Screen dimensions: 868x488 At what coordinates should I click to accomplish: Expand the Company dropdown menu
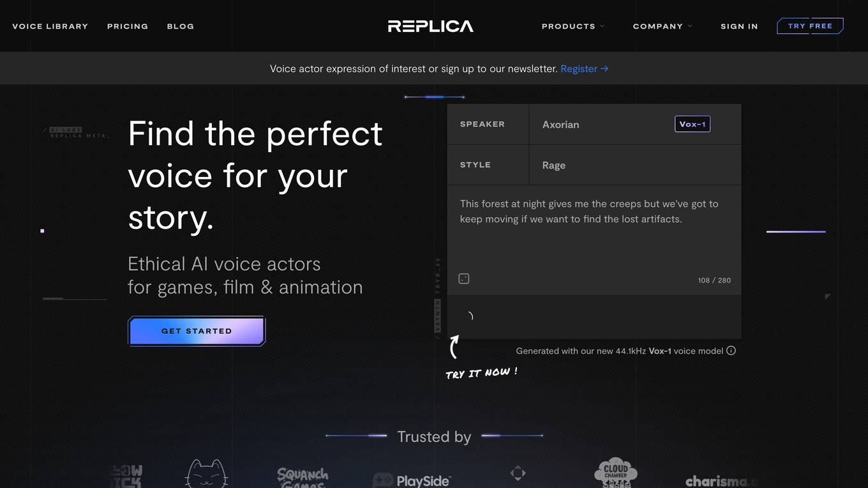662,26
